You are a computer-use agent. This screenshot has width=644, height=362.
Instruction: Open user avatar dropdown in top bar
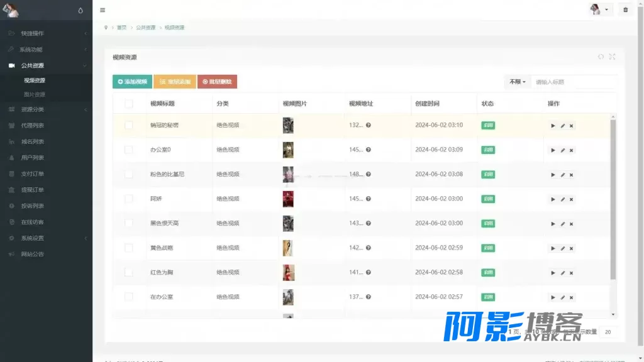[x=599, y=9]
